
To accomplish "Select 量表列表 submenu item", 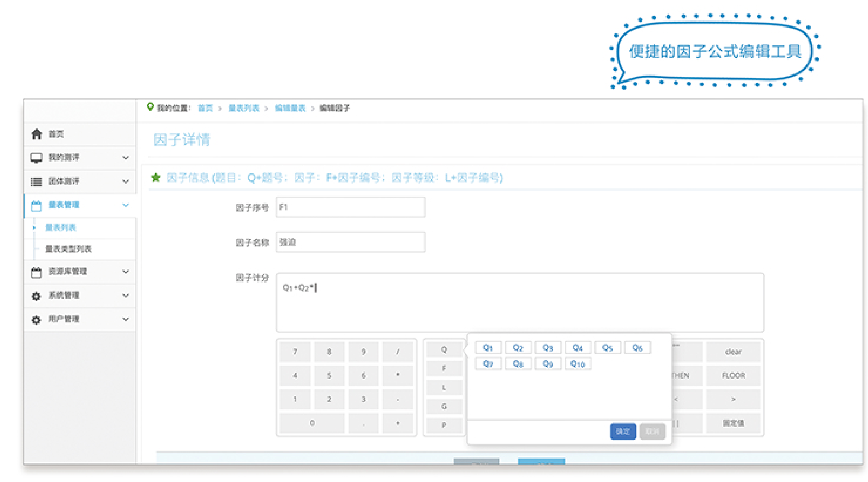I will (60, 228).
